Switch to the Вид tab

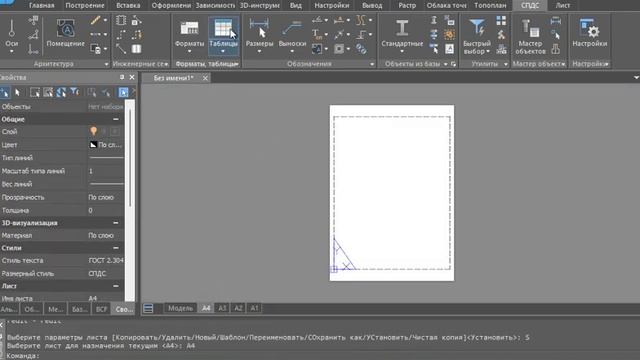[x=296, y=5]
